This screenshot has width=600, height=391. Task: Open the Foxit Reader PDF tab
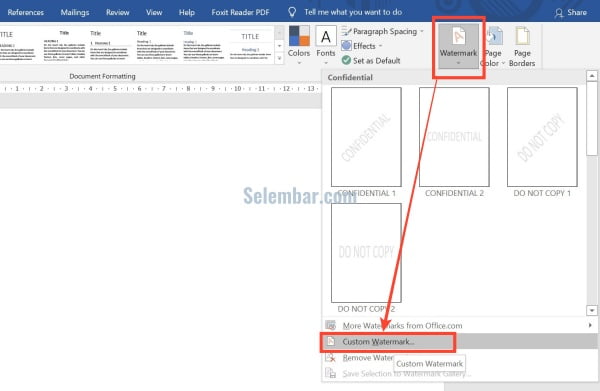click(240, 12)
